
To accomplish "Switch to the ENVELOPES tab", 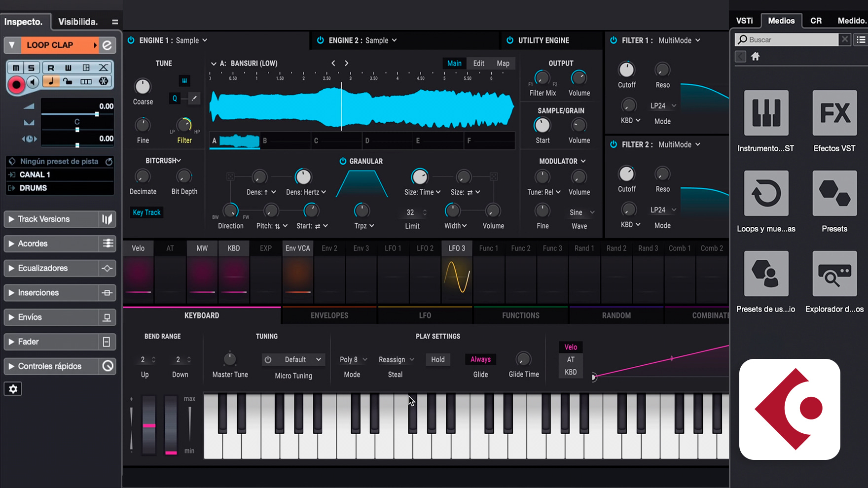I will pyautogui.click(x=329, y=315).
